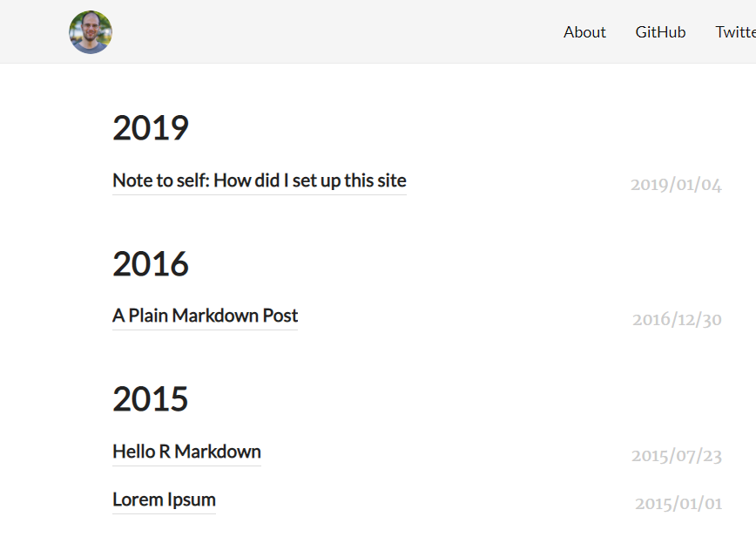756x537 pixels.
Task: Open the About page
Action: tap(584, 32)
